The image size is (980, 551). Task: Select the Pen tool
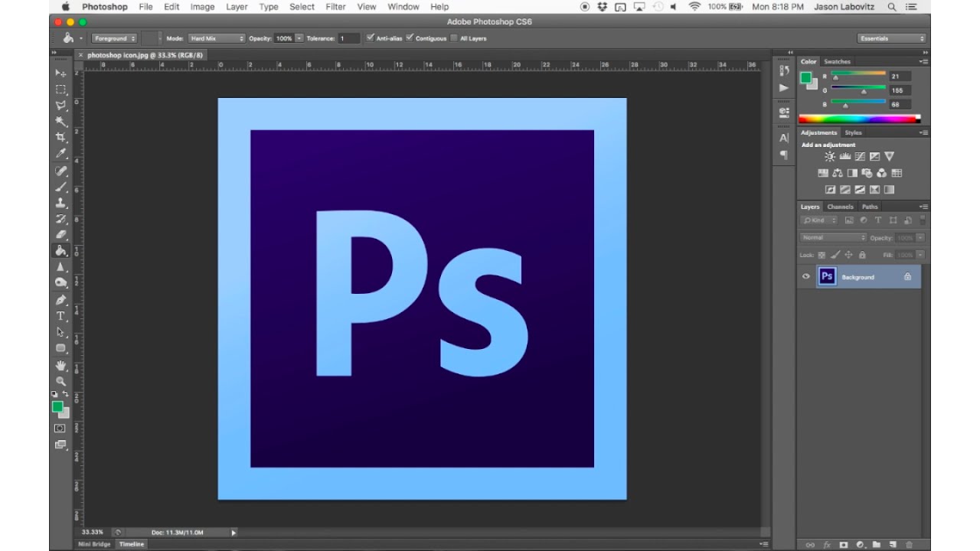tap(60, 300)
